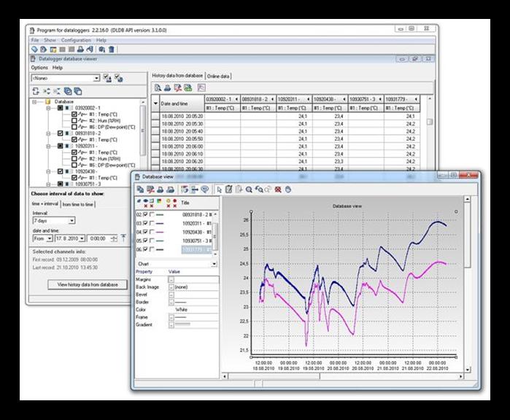Select the arrow pointer tool in Database view
The image size is (510, 420).
click(219, 190)
